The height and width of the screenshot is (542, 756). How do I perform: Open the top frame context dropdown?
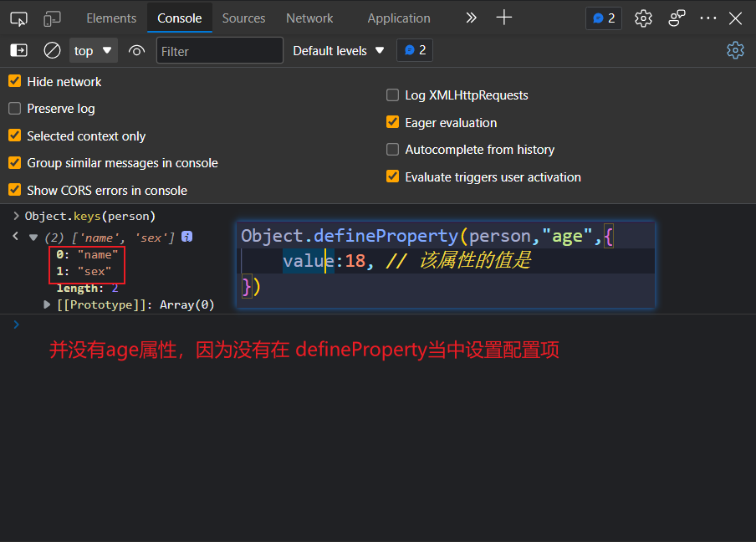93,50
